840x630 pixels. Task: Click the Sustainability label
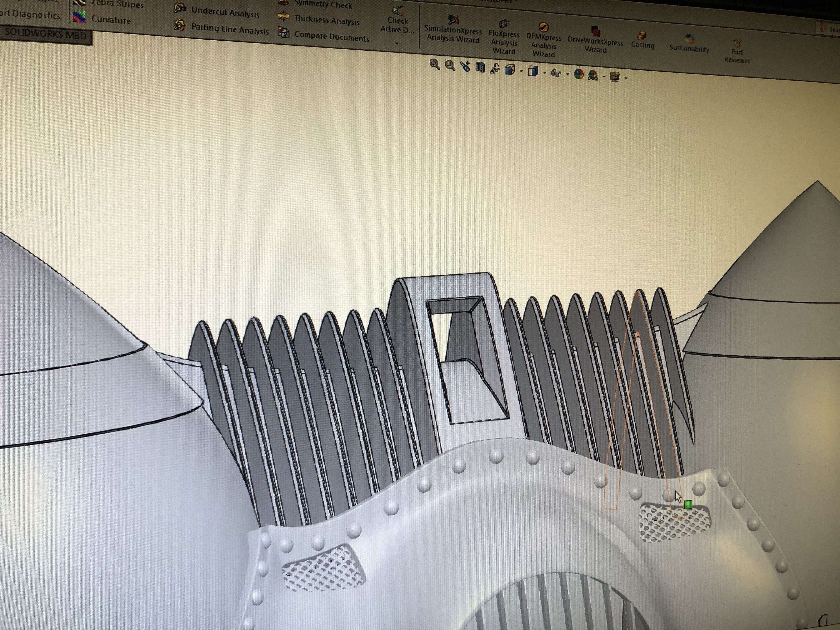[x=689, y=49]
